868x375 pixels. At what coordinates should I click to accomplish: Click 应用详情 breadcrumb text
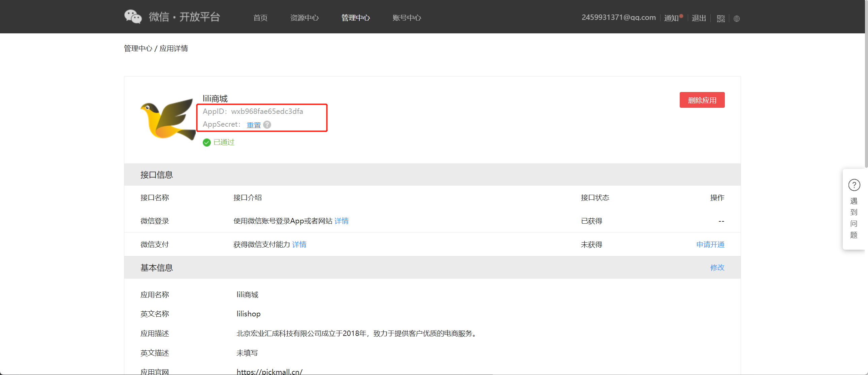[x=173, y=49]
